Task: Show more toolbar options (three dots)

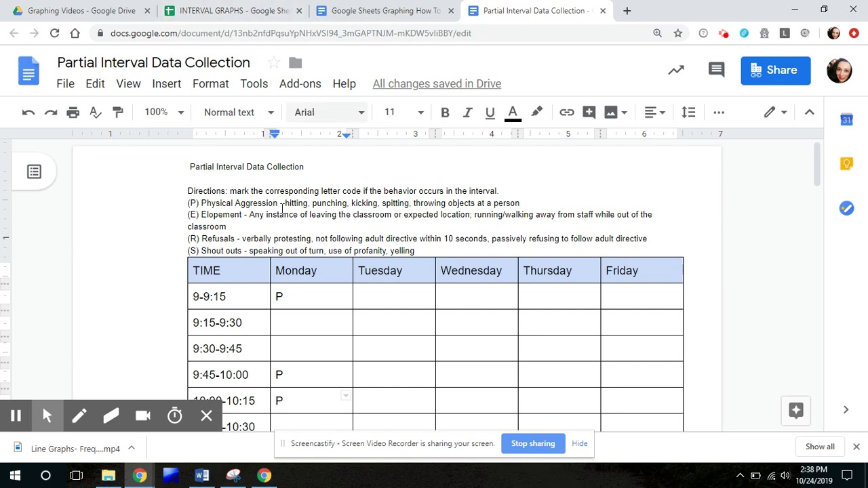Action: click(x=719, y=113)
